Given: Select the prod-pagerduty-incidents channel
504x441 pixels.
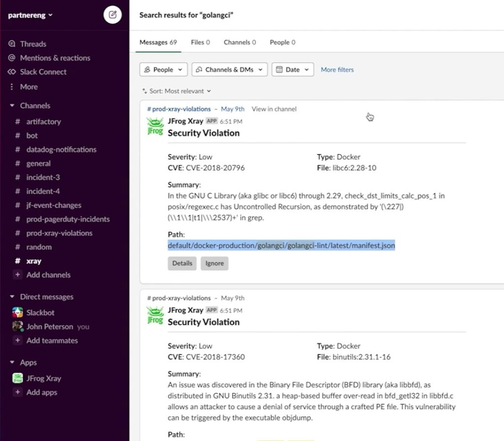Looking at the screenshot, I should 68,219.
